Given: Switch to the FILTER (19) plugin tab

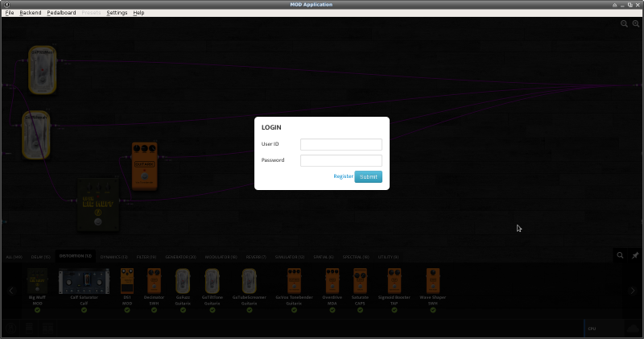Looking at the screenshot, I should click(x=147, y=257).
